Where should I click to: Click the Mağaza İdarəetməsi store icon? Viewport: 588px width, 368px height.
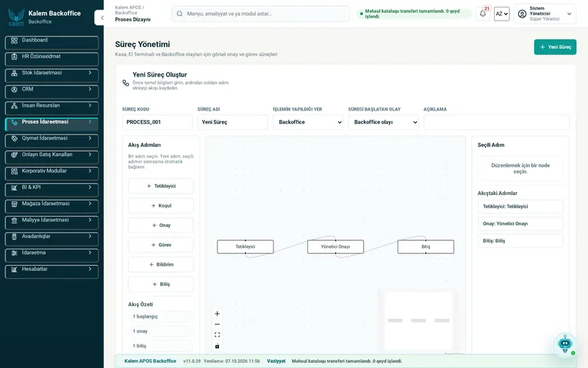tap(14, 204)
